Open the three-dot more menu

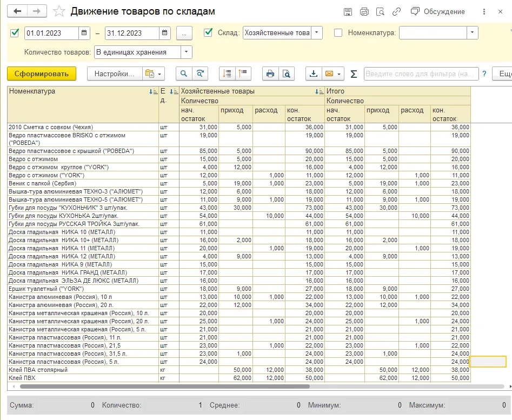[484, 12]
